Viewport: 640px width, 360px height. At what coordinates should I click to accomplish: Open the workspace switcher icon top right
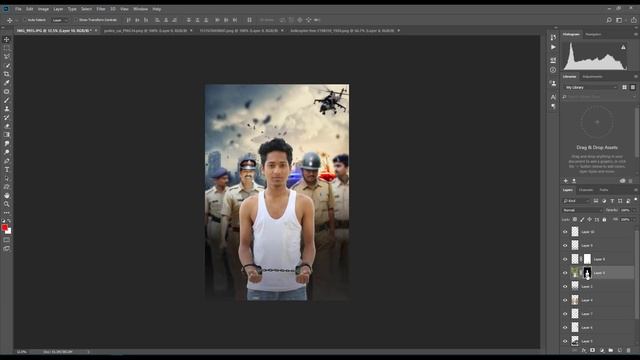click(x=620, y=20)
